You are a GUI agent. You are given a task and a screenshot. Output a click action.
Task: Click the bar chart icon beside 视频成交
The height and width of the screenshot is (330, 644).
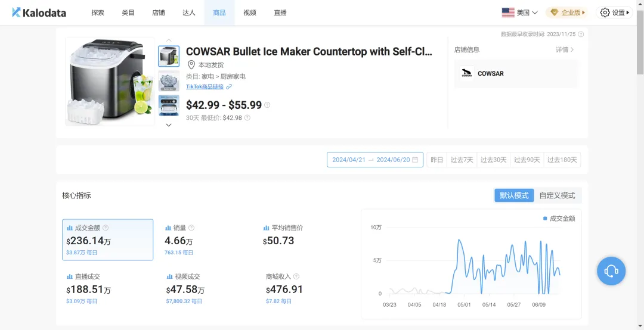(x=169, y=276)
